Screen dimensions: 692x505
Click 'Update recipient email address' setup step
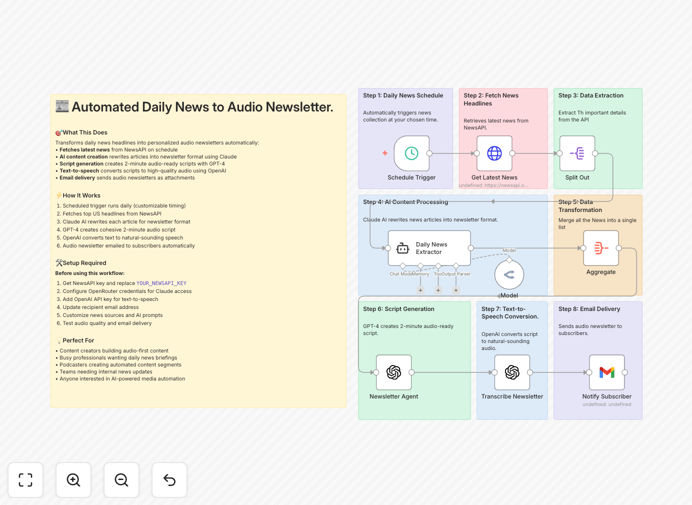pos(101,307)
